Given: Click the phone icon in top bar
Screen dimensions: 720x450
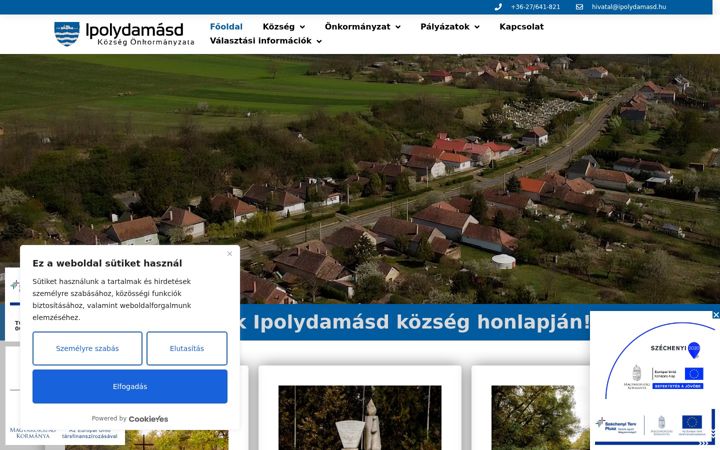Looking at the screenshot, I should 498,7.
